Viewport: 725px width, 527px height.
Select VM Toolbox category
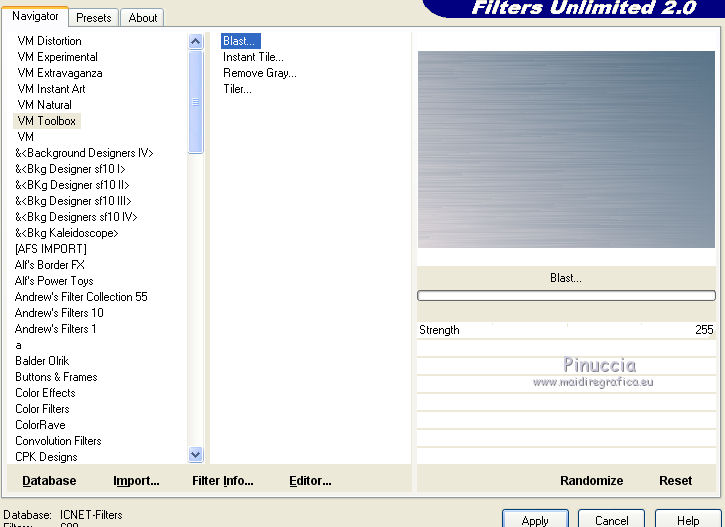[x=47, y=121]
